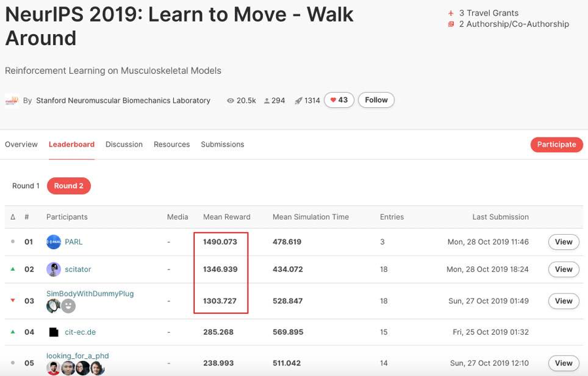Click the Stanford lab organizer logo
The height and width of the screenshot is (376, 588).
[x=12, y=101]
